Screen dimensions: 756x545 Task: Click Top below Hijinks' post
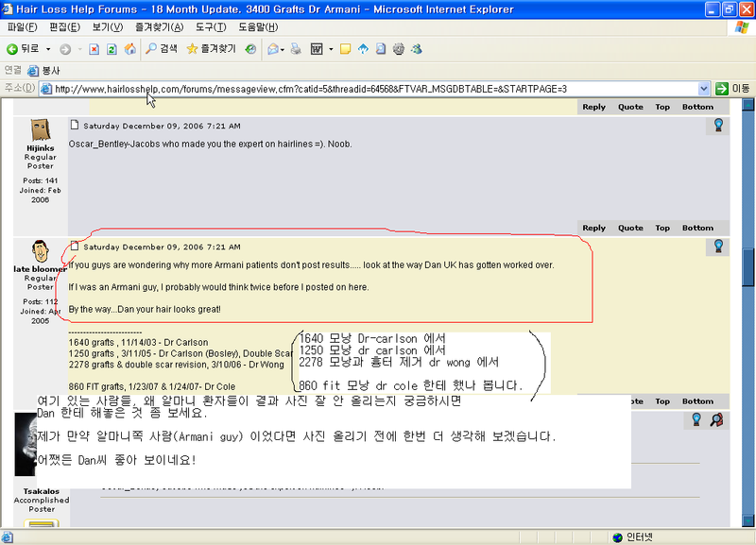tap(662, 228)
